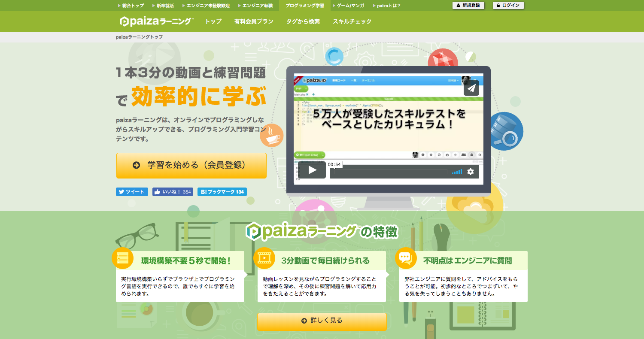The width and height of the screenshot is (644, 339).
Task: Click the 詳しく見る button
Action: pos(322,322)
